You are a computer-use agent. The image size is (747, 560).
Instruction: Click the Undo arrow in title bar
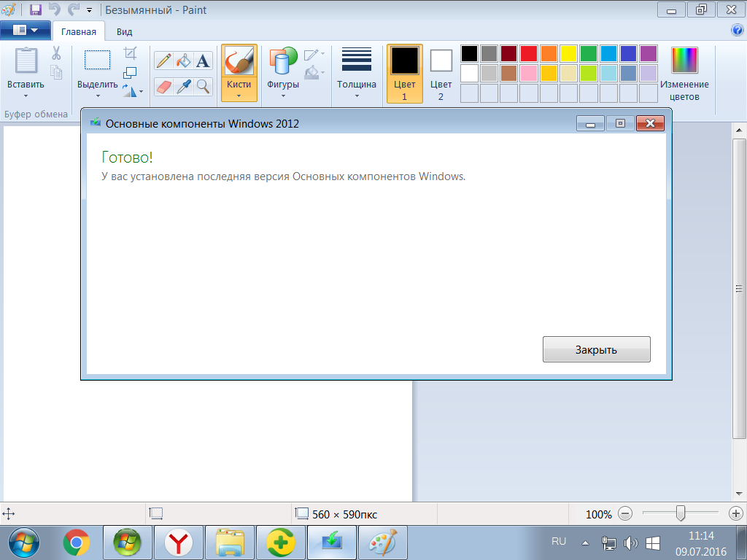55,9
